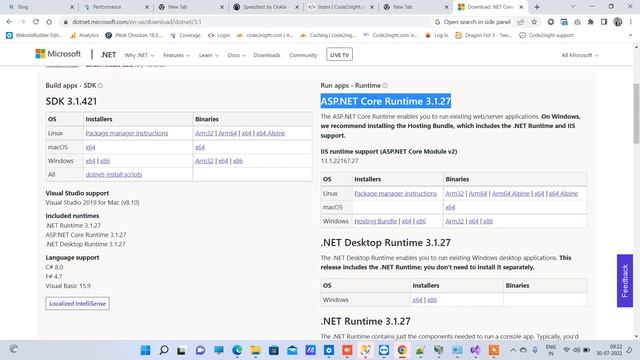The height and width of the screenshot is (360, 640).
Task: Click the Microsoft logo
Action: tap(58, 54)
